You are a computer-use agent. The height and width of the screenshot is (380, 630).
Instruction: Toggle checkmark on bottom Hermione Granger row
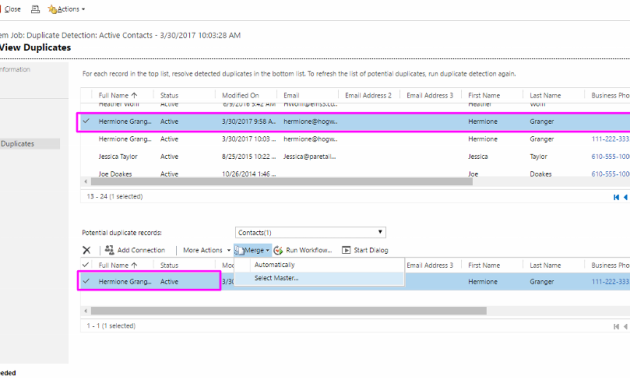coord(86,281)
